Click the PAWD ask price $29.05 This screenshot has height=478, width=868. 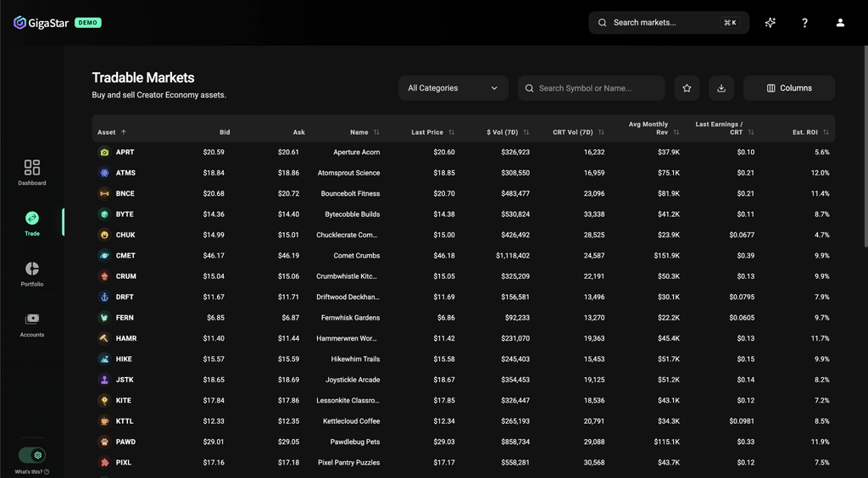(288, 442)
